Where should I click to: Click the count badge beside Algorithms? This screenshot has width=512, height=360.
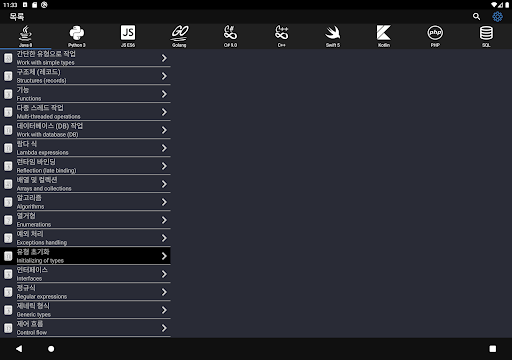[8, 202]
